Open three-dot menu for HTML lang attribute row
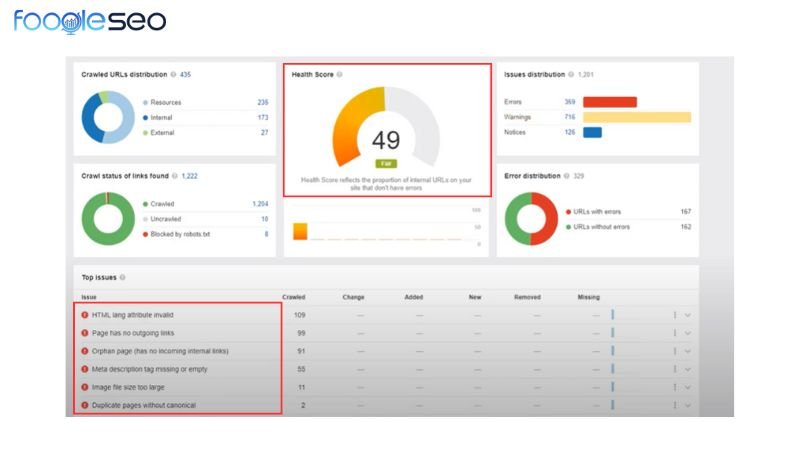The width and height of the screenshot is (800, 450). 674,315
